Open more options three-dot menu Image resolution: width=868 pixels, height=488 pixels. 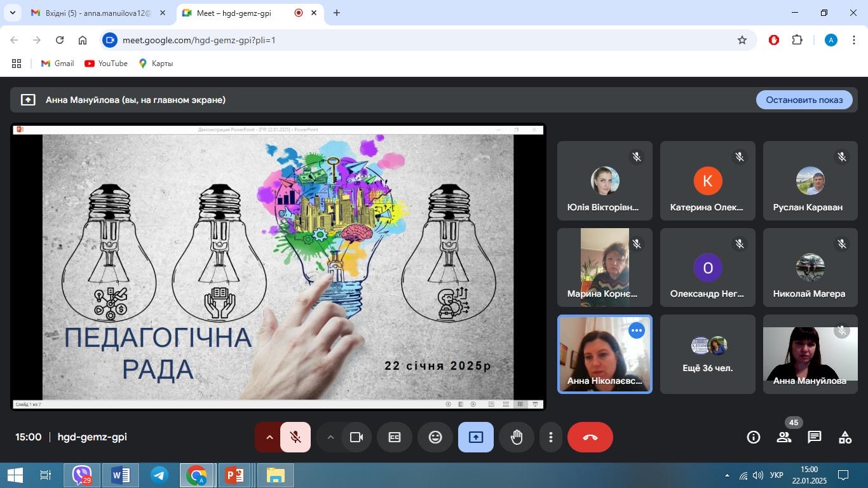(550, 437)
